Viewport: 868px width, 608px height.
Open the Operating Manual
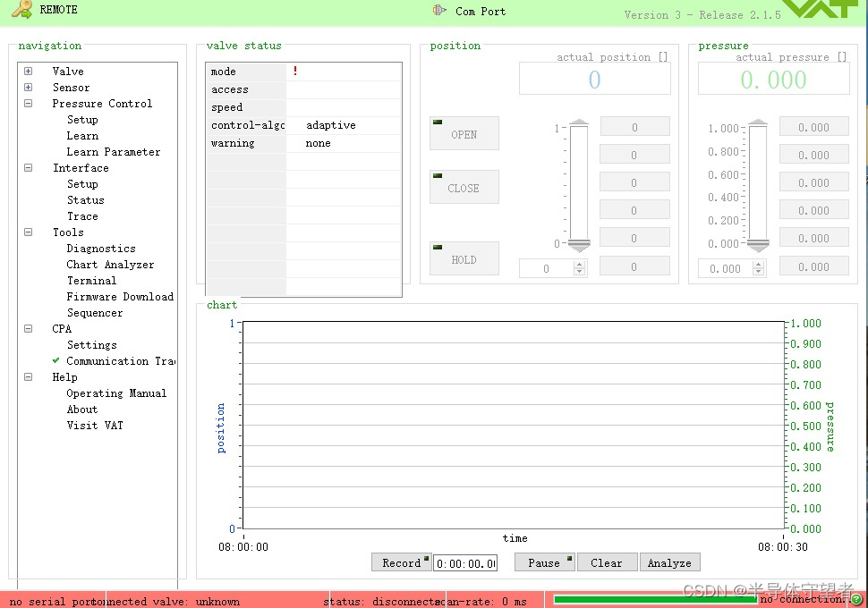click(116, 393)
